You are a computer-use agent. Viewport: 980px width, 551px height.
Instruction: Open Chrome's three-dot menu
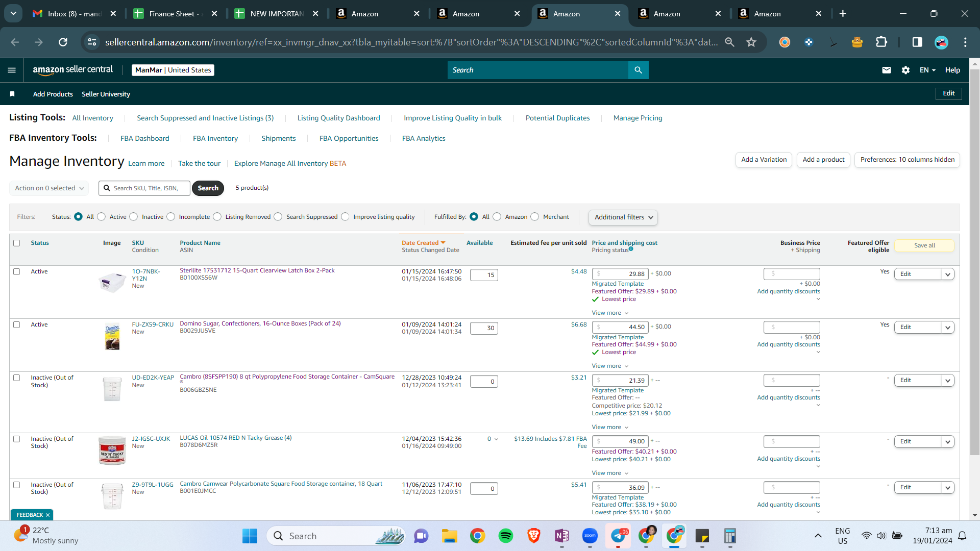coord(965,42)
